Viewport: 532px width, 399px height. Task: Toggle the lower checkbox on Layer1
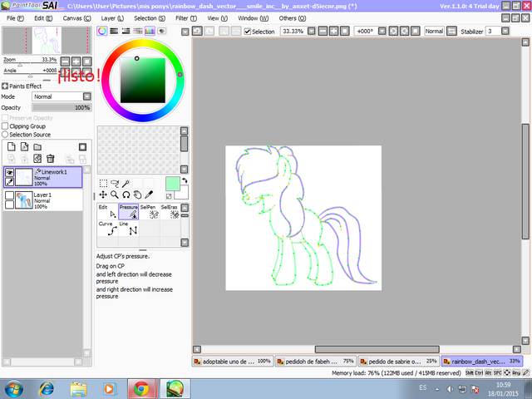click(x=9, y=204)
